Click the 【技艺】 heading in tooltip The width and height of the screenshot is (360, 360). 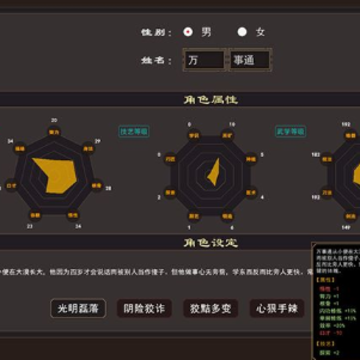[x=325, y=344]
